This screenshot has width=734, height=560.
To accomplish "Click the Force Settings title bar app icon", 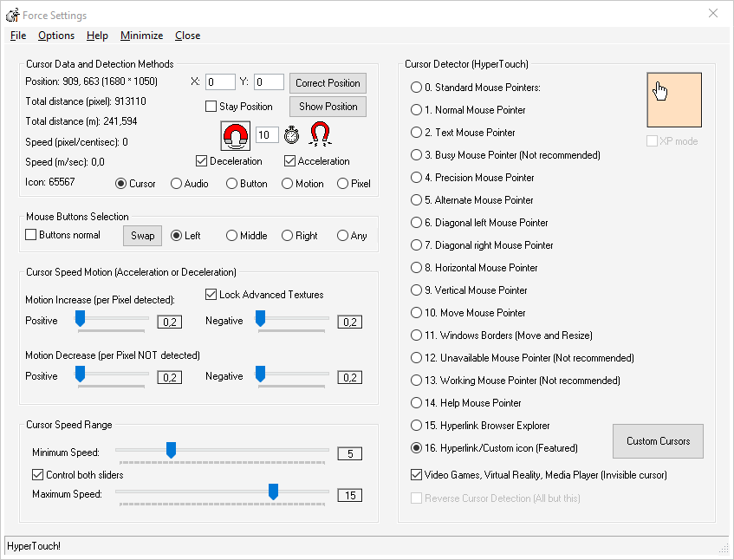I will (x=13, y=15).
